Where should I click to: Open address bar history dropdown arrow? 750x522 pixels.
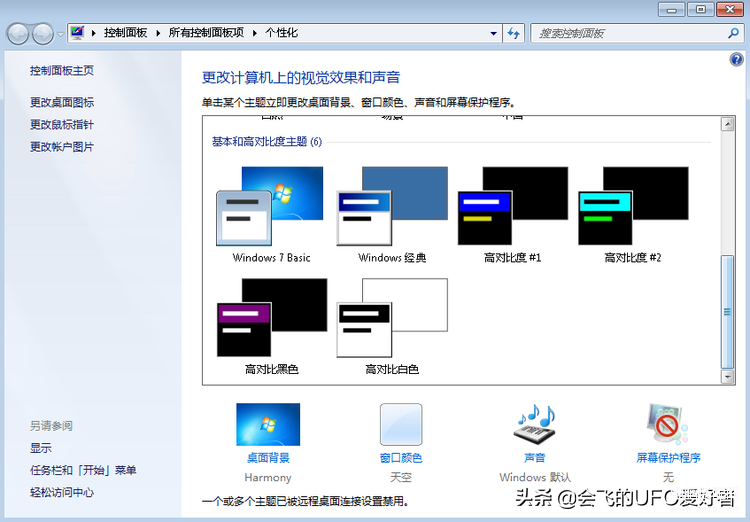coord(494,33)
